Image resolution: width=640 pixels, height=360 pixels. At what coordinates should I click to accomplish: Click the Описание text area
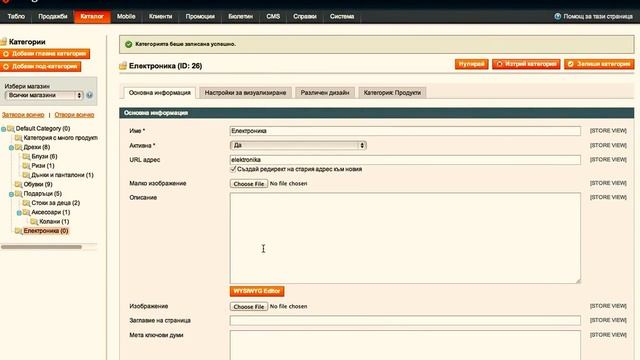[x=405, y=238]
